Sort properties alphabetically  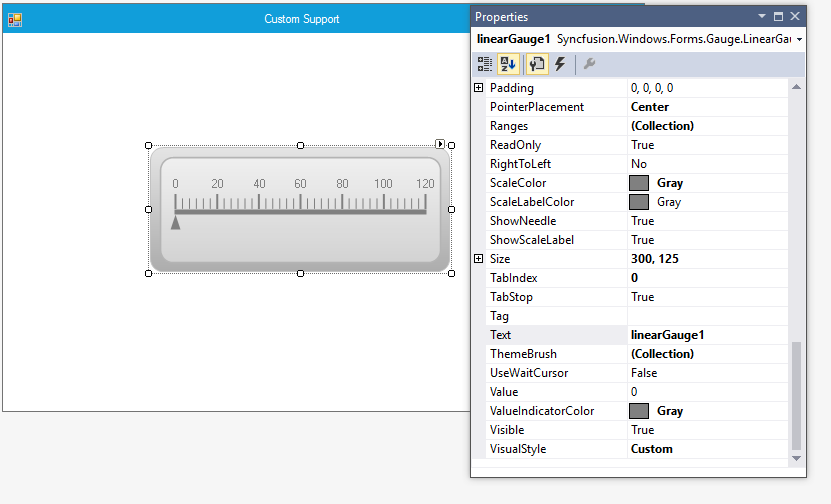(508, 64)
